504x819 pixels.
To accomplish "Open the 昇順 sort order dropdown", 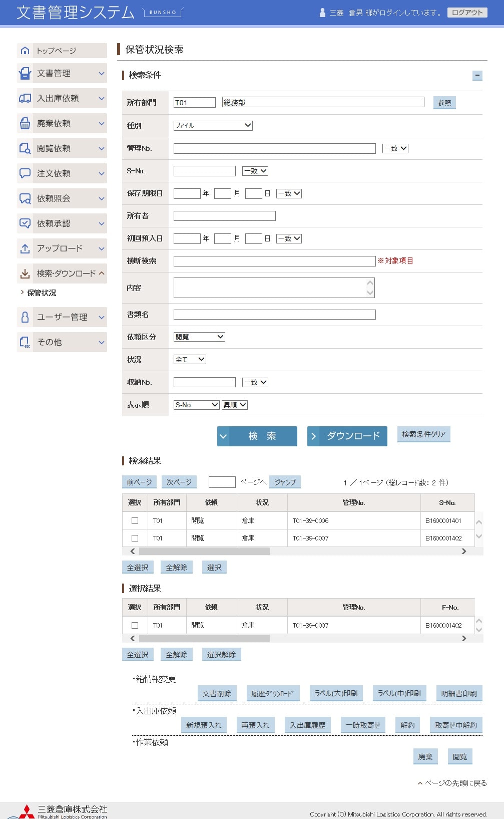I will click(x=235, y=405).
